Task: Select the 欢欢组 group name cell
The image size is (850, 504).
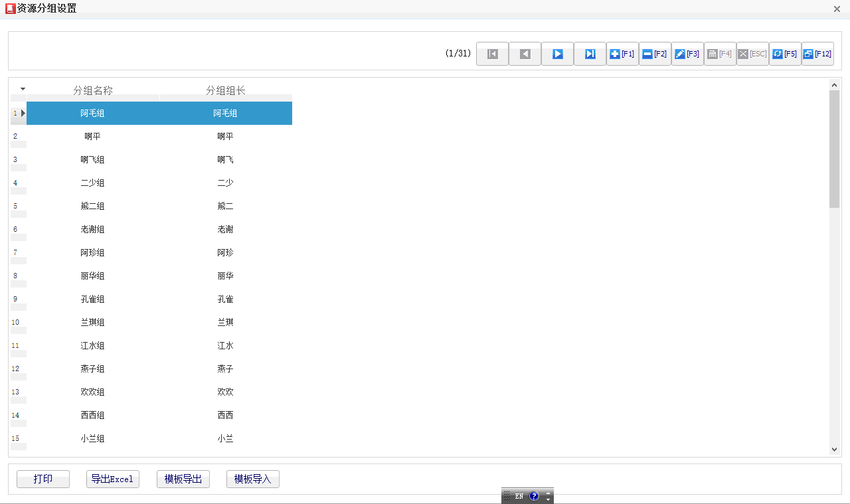Action: [x=93, y=392]
